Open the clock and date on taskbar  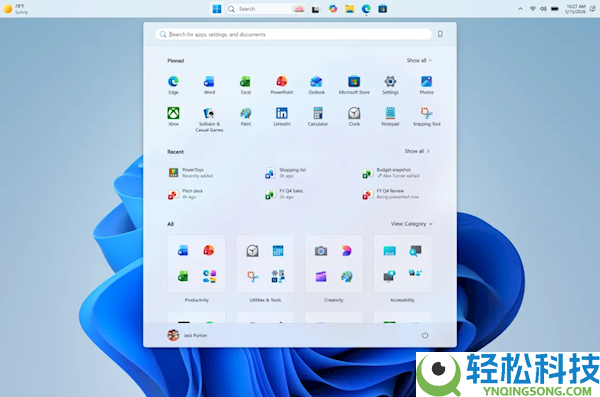[x=576, y=9]
